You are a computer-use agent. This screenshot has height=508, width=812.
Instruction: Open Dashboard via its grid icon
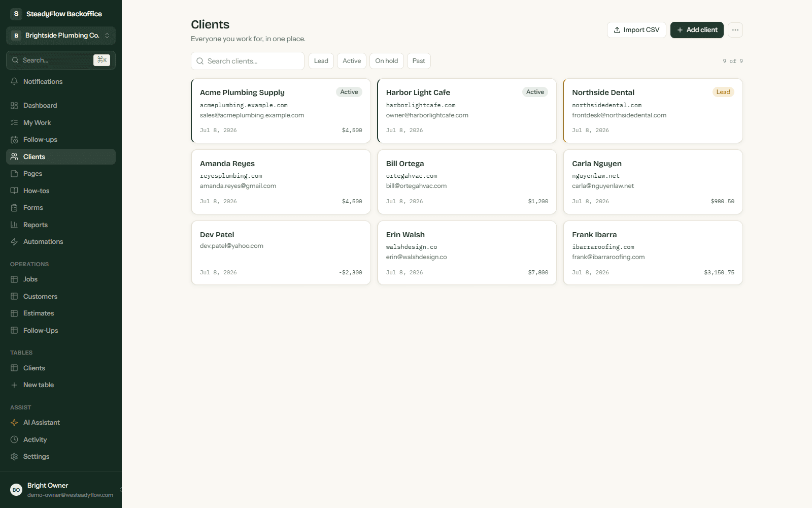pos(14,106)
